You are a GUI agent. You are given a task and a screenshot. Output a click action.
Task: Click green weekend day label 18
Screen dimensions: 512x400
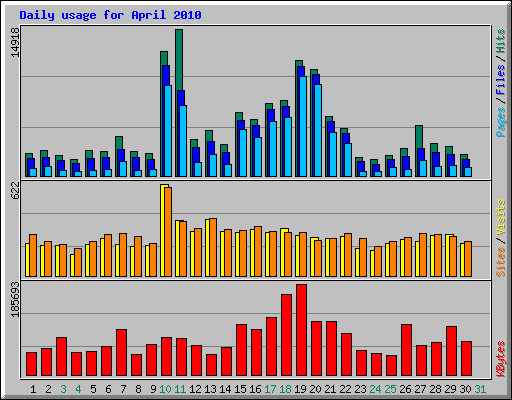285,389
